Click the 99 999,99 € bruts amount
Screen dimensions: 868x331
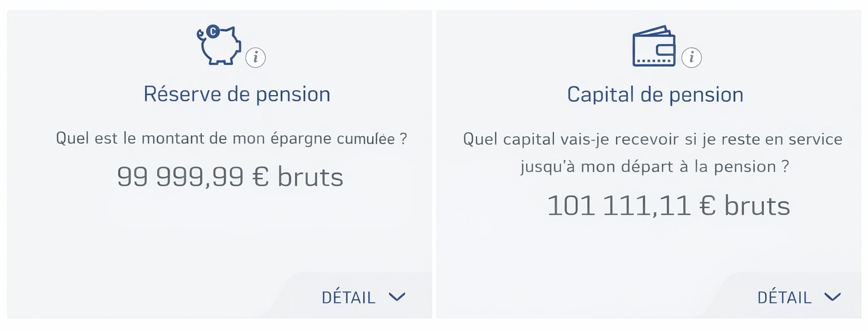(230, 177)
